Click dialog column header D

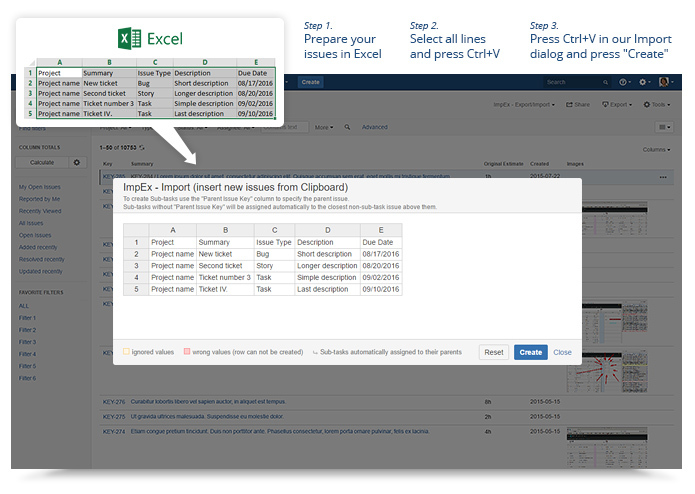(327, 230)
